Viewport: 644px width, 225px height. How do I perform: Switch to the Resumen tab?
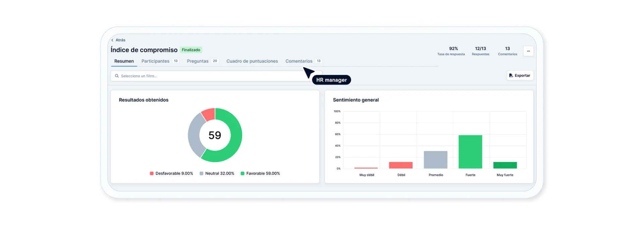124,61
